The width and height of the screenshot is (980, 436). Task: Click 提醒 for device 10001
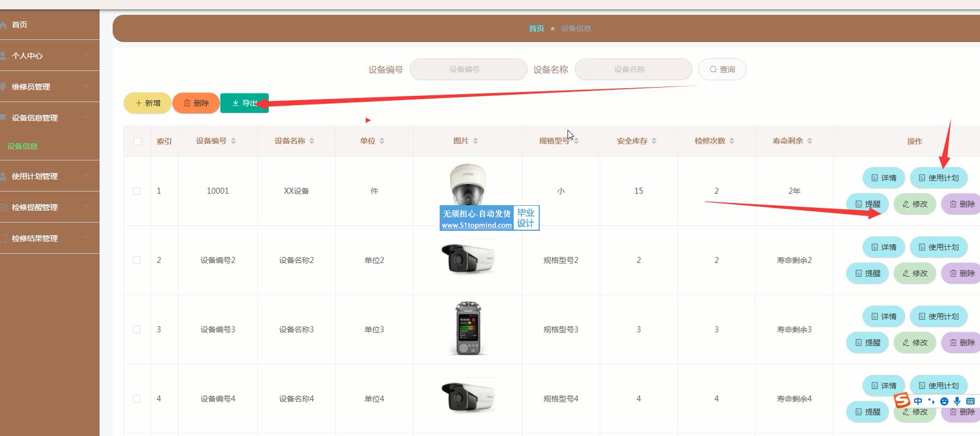pyautogui.click(x=867, y=204)
